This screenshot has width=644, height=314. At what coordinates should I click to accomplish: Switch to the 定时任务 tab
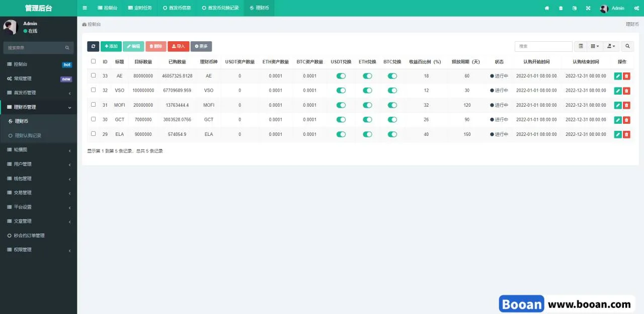[140, 8]
